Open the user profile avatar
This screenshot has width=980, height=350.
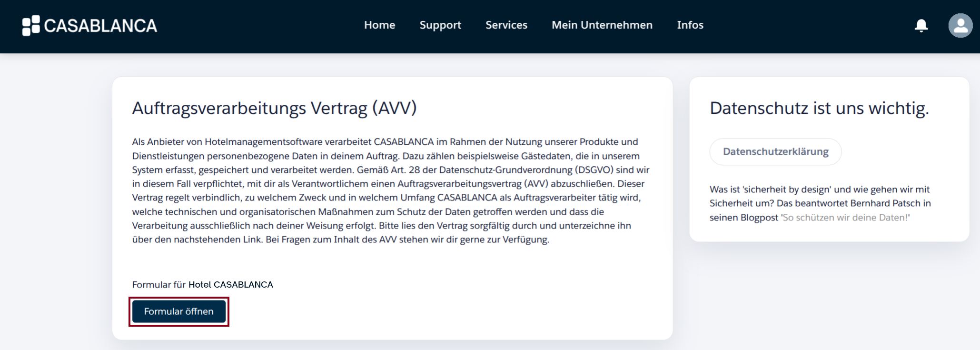(960, 26)
